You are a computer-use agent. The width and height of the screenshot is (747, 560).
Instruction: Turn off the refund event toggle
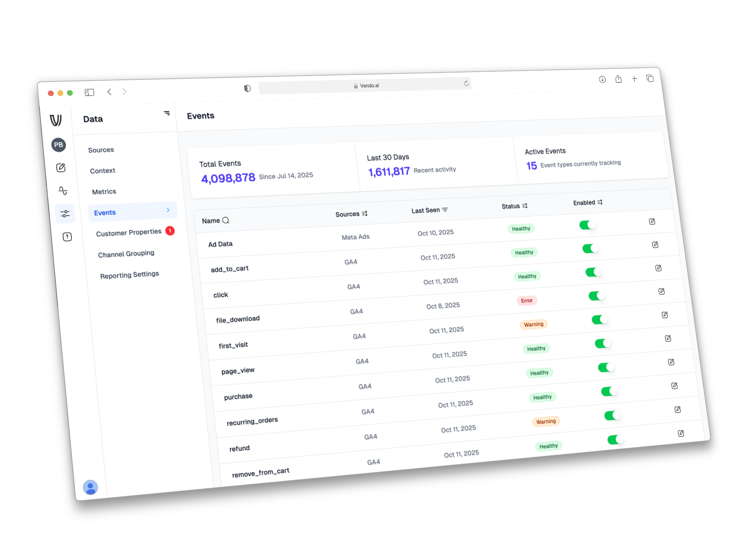coord(612,416)
